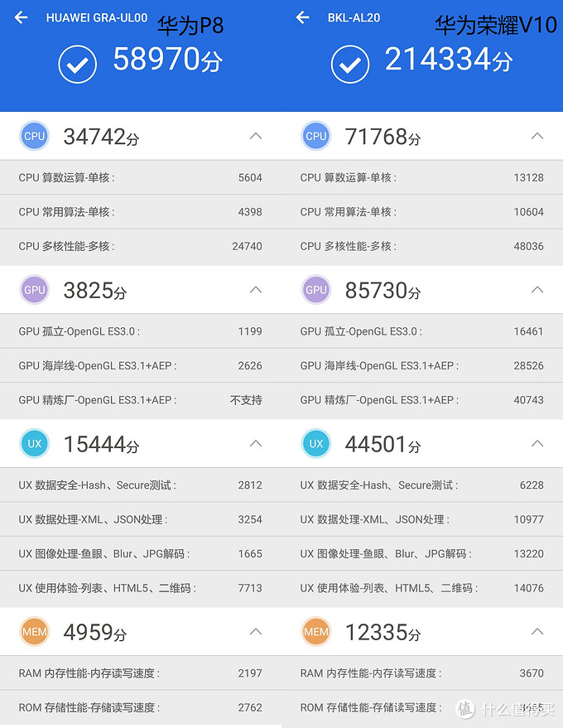Tap the CPU icon next to 34742
The image size is (563, 728).
pos(34,136)
